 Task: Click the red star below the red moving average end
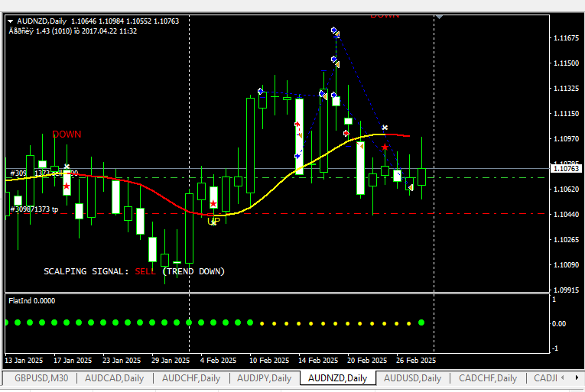(385, 147)
